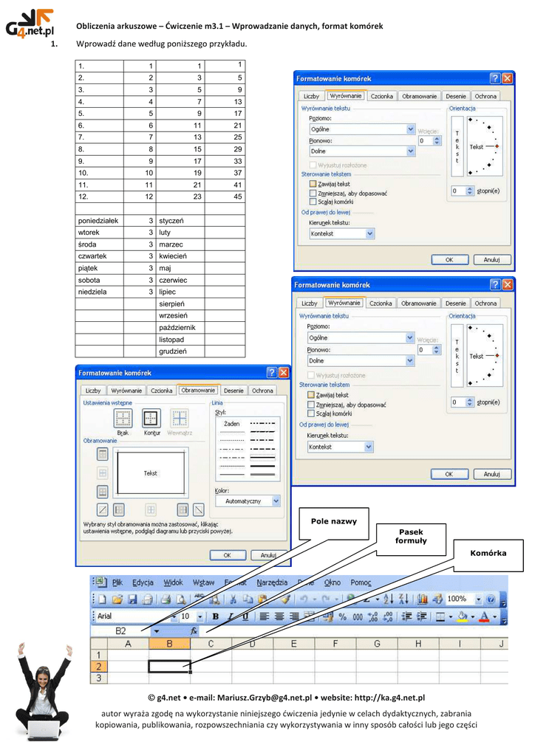Click the fx insert function icon
The image size is (535, 756).
click(x=194, y=631)
